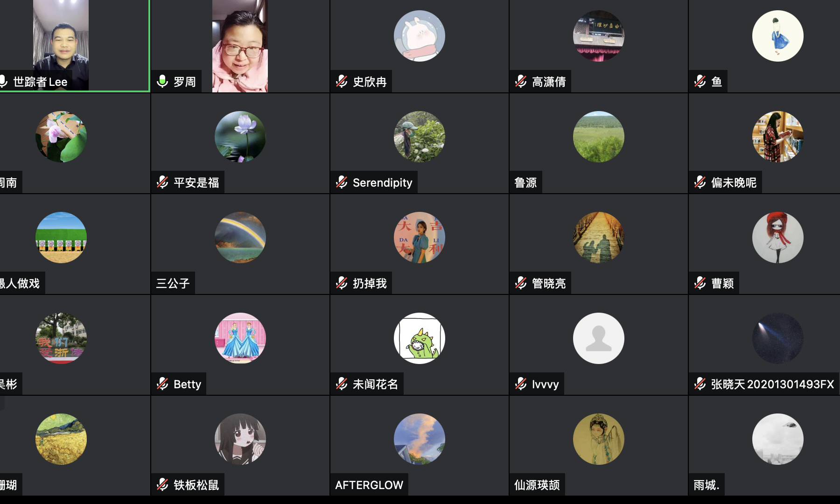
Task: Click the lotus flower avatar of 平安是福
Action: [x=240, y=137]
